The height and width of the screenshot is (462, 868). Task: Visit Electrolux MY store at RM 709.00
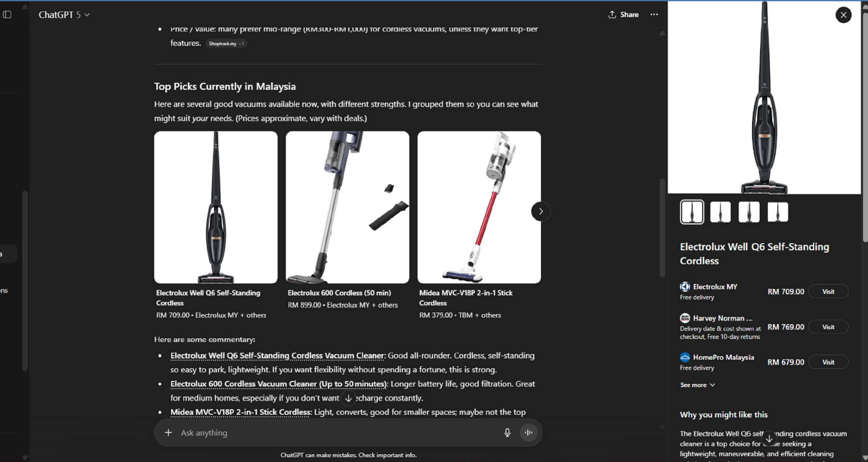point(829,291)
